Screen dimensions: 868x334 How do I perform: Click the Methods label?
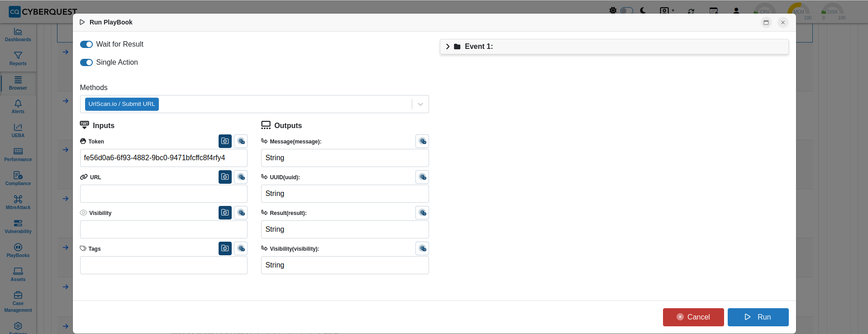coord(94,88)
